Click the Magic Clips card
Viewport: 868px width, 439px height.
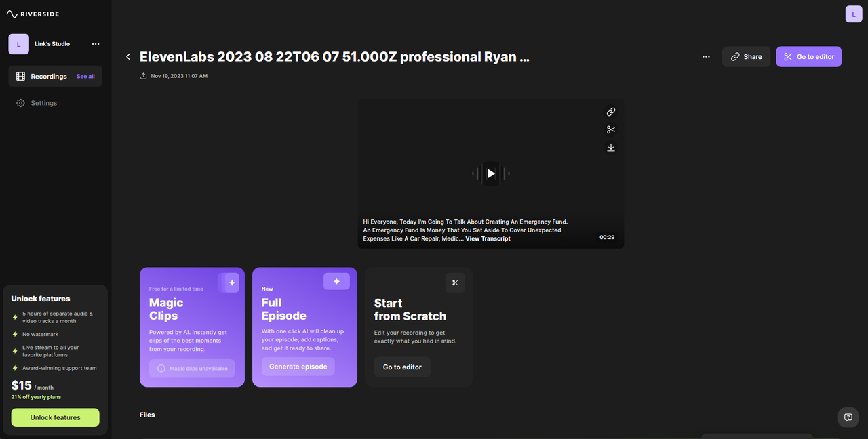pyautogui.click(x=192, y=327)
